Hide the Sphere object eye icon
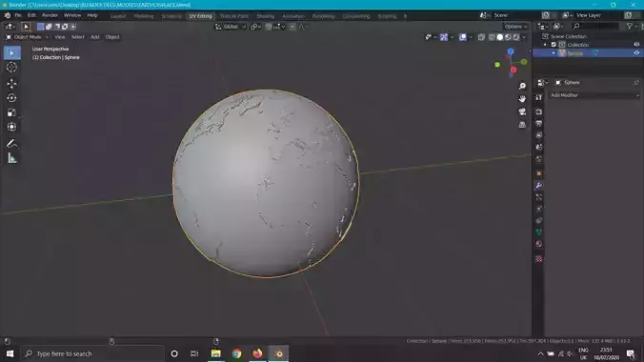This screenshot has width=644, height=362. click(636, 53)
